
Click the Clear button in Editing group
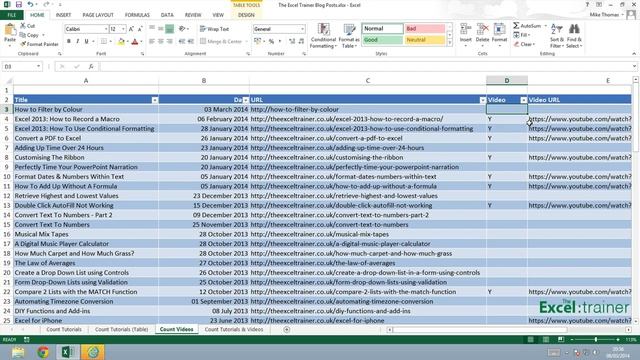point(524,44)
